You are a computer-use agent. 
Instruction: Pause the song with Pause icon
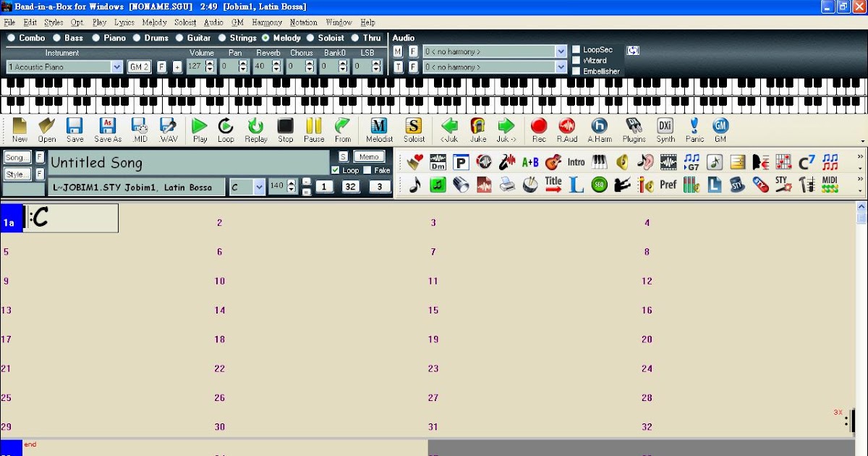click(314, 130)
